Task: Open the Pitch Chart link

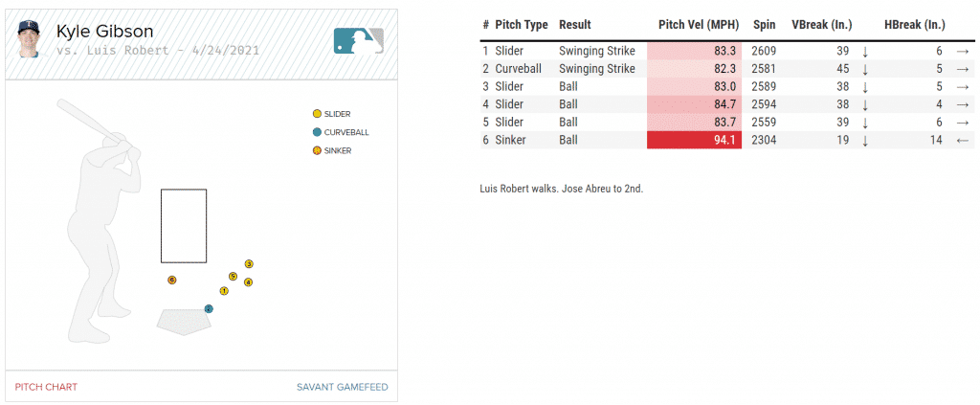Action: (x=46, y=387)
